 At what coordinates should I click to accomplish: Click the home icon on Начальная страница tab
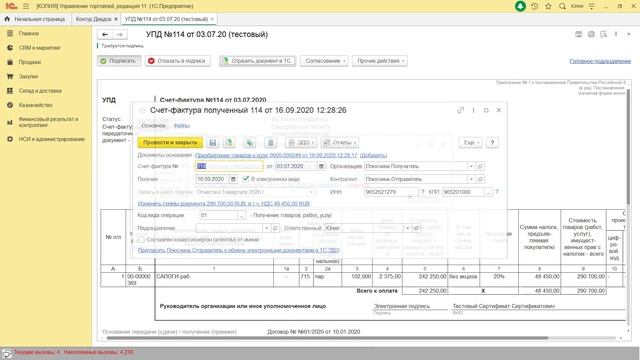pyautogui.click(x=7, y=19)
